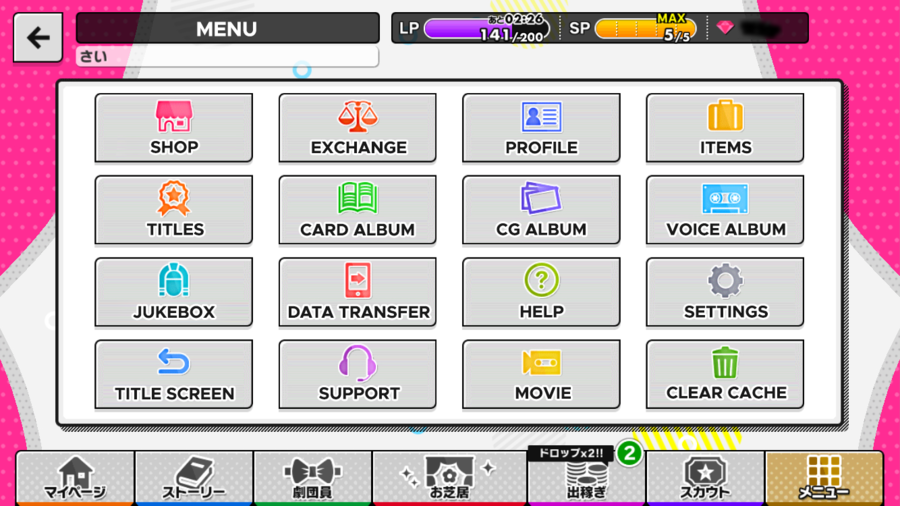View the TITLES medal tile

click(173, 210)
